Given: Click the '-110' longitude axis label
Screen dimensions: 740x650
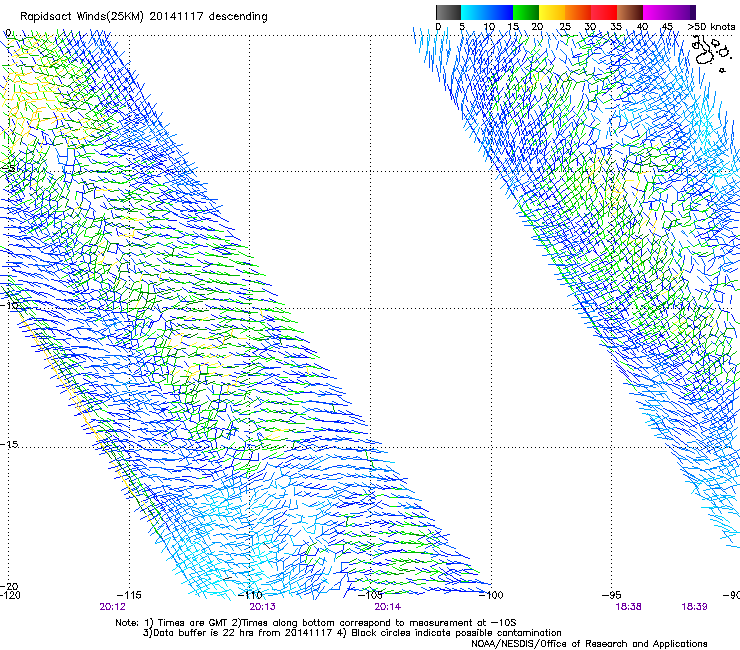Looking at the screenshot, I should pos(250,595).
